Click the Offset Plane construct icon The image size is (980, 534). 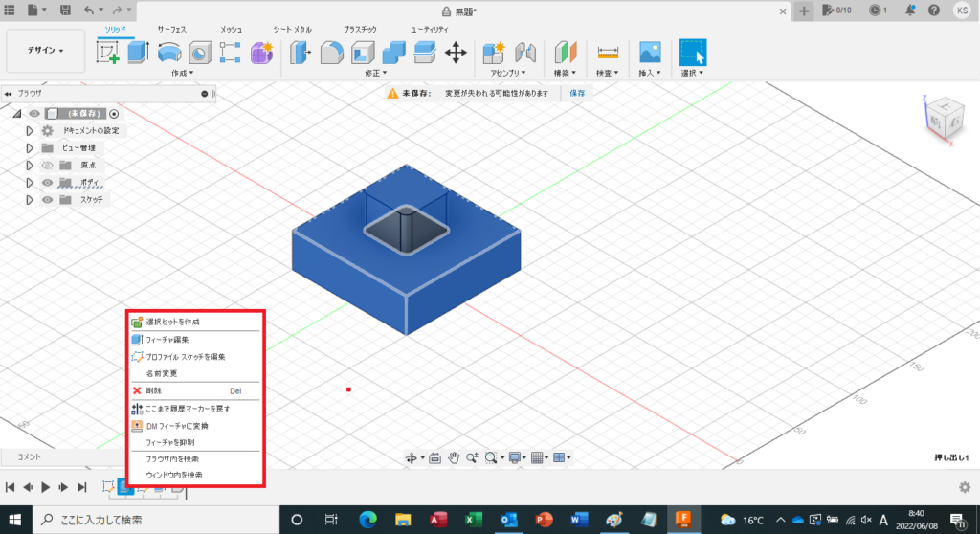point(565,54)
